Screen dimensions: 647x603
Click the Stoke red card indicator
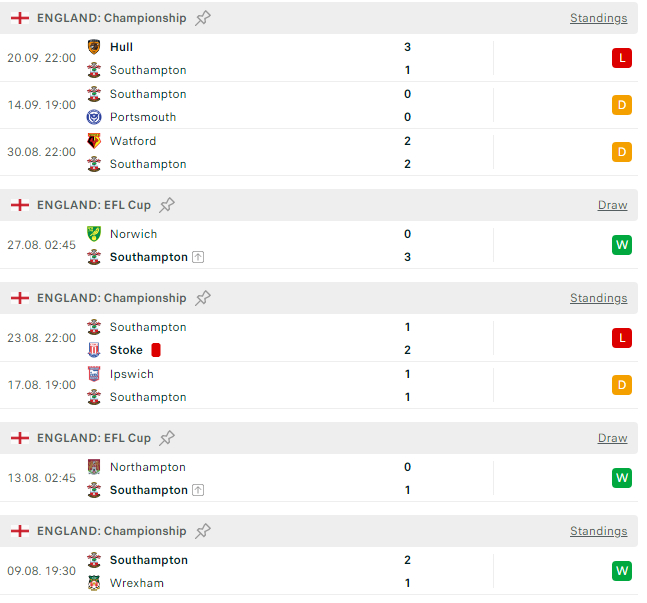coord(156,350)
